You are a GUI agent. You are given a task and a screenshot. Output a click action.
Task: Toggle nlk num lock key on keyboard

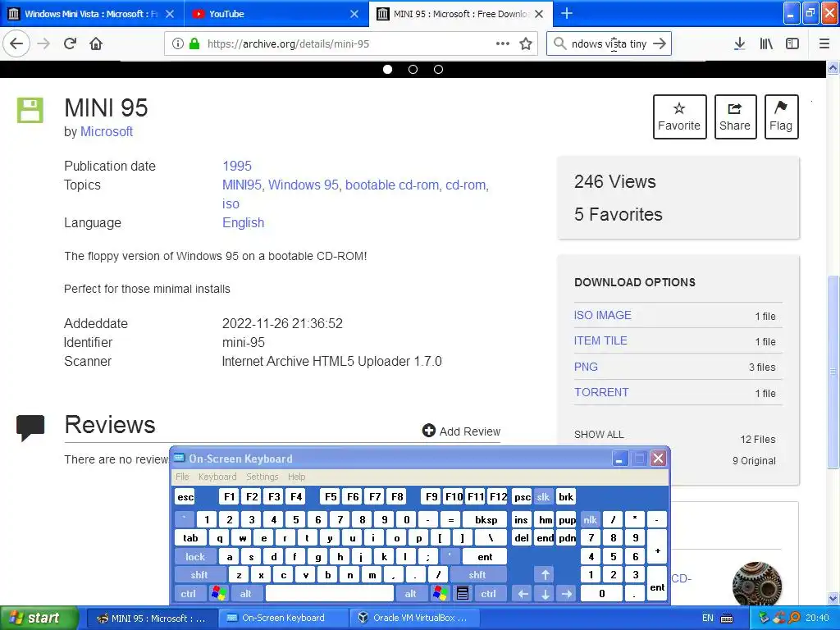click(591, 519)
